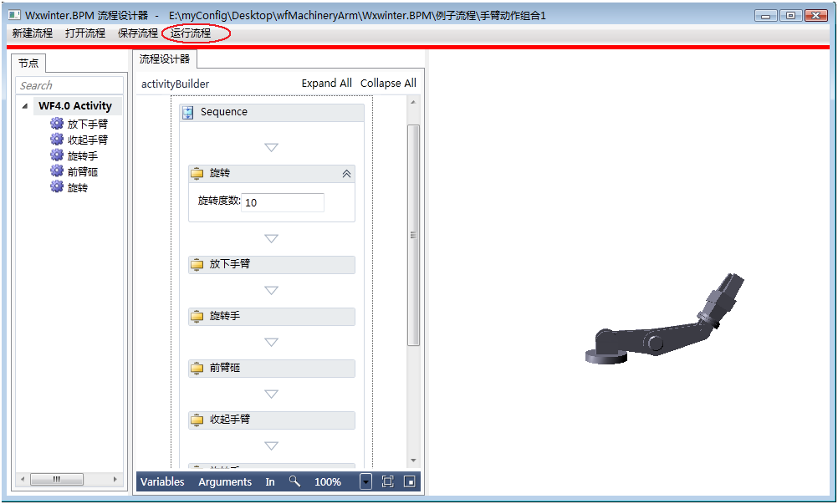Select the 前臂砸 gear icon in node list
838x504 pixels.
57,171
